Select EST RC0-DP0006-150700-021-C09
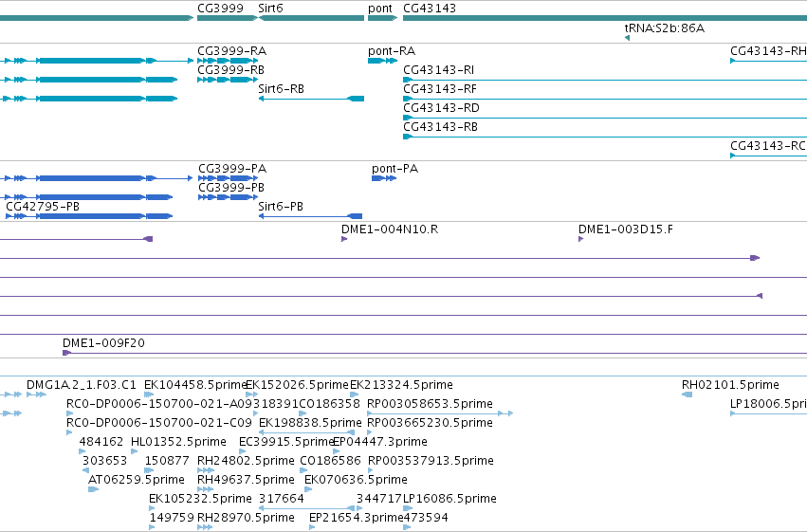 [159, 423]
